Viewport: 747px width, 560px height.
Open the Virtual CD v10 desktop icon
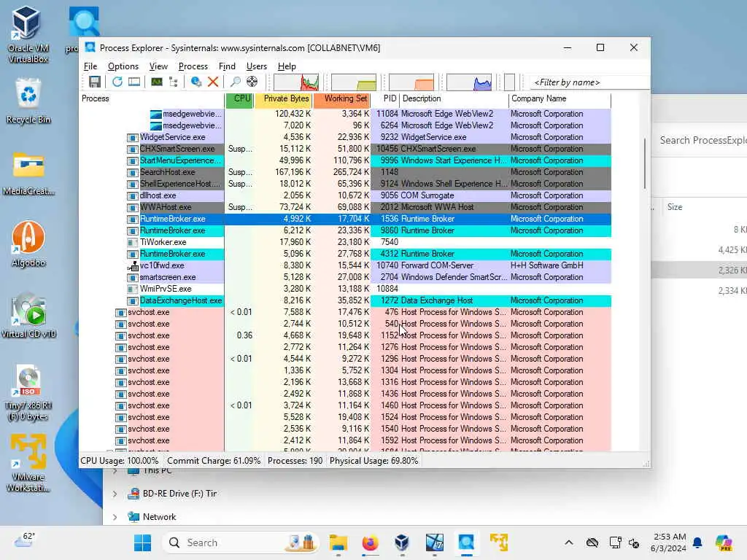pyautogui.click(x=28, y=316)
